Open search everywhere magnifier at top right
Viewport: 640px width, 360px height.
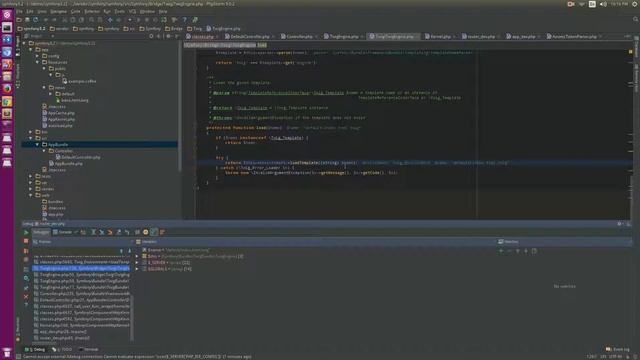click(636, 20)
